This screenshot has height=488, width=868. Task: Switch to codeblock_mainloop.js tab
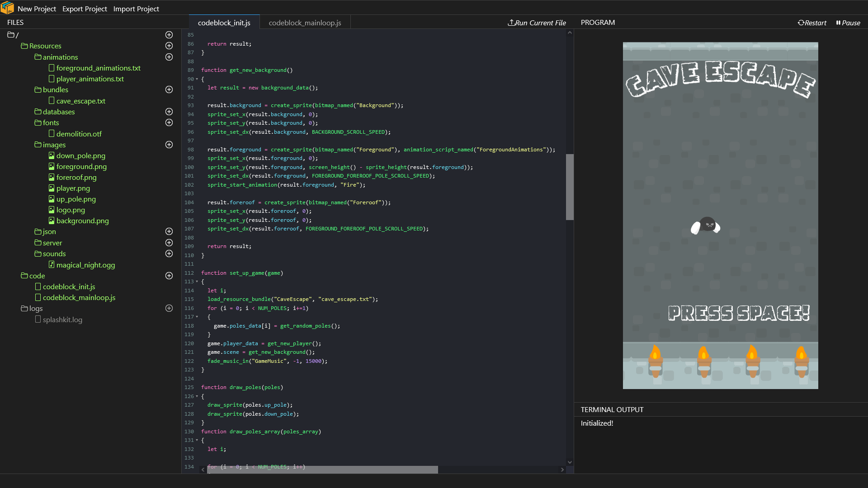point(305,23)
